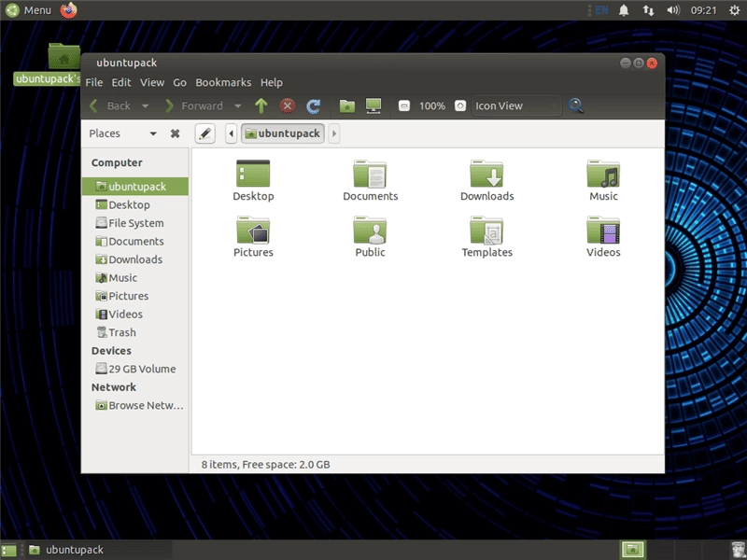Open Home folder via toolbar icon

click(347, 105)
